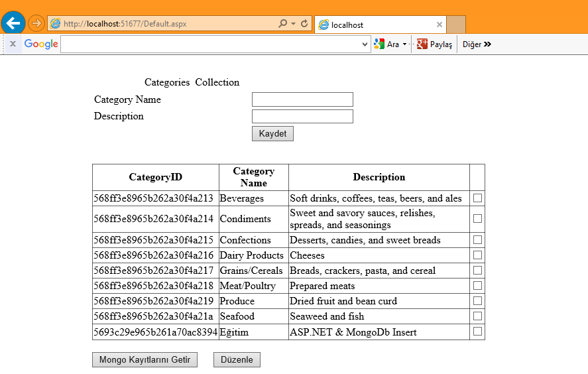The height and width of the screenshot is (374, 588).
Task: Open a new tab next to localhost
Action: tap(456, 25)
